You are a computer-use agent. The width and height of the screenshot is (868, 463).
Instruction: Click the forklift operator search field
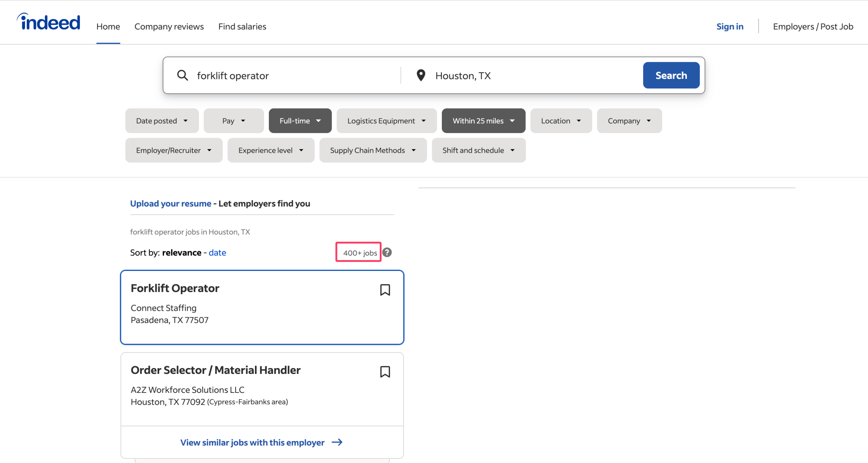(292, 76)
